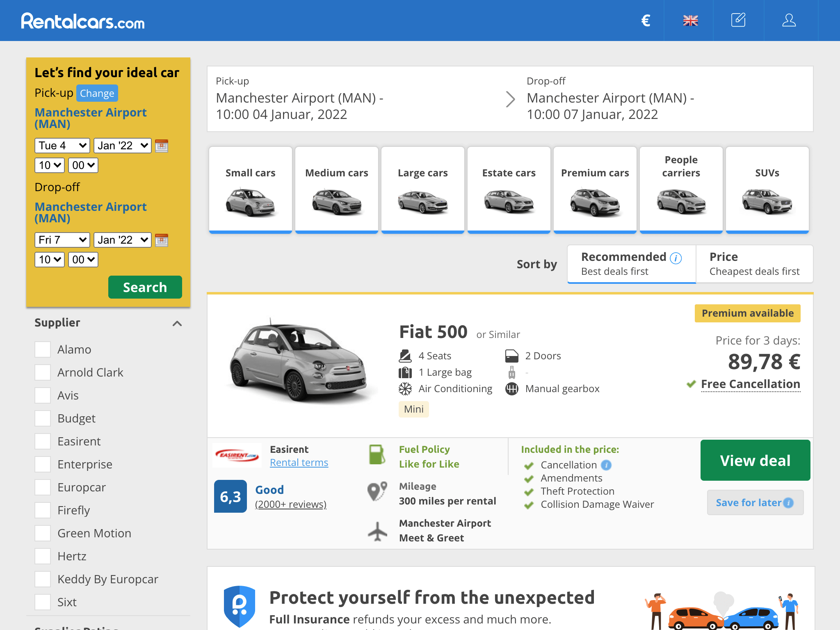Viewport: 840px width, 630px height.
Task: Select the Estate cars category
Action: (x=509, y=190)
